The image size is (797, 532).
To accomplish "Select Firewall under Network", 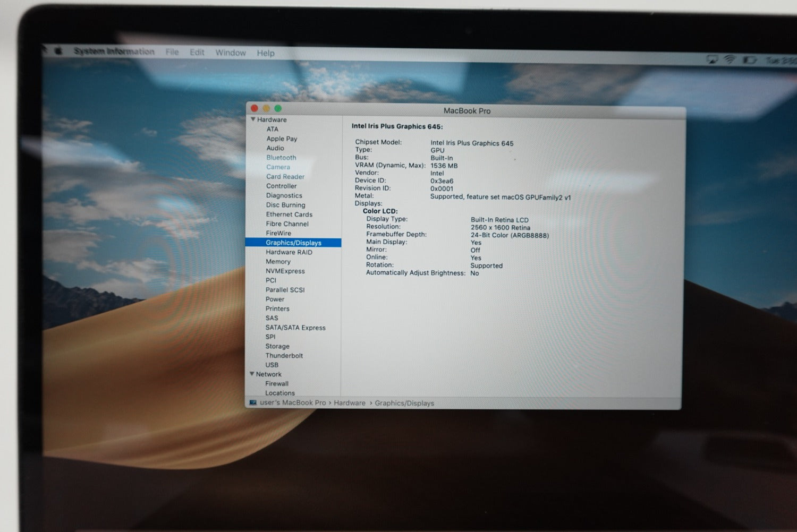I will [x=277, y=383].
